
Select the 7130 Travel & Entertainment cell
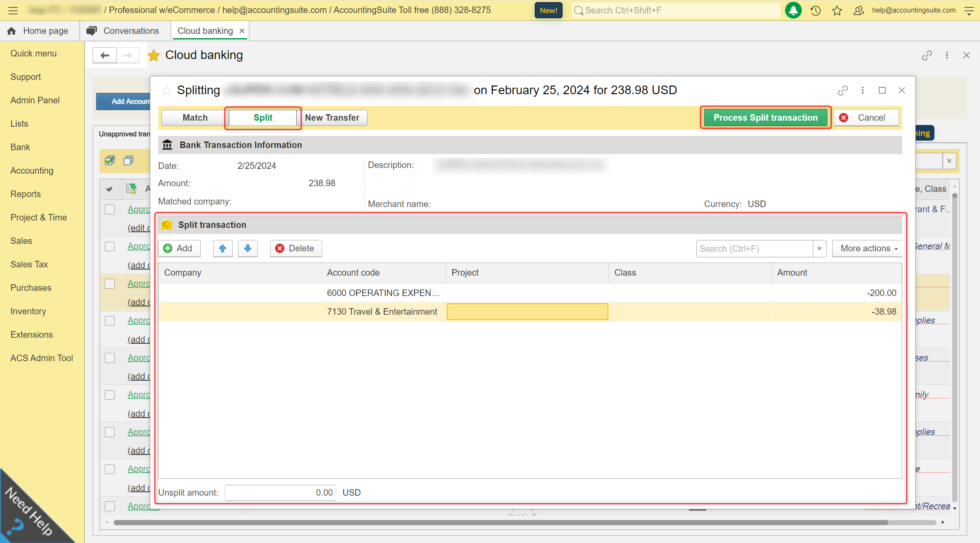pyautogui.click(x=384, y=312)
